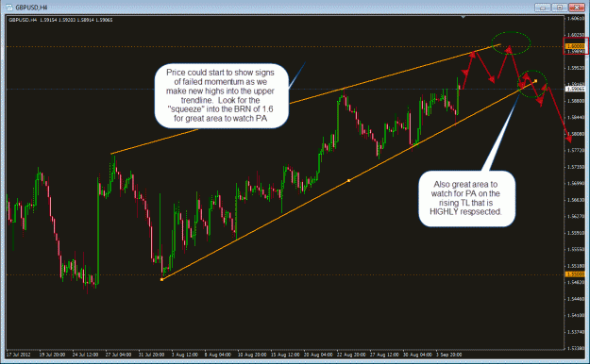Click the 1.60250 value on price scale
This screenshot has width=590, height=364.
pyautogui.click(x=577, y=35)
